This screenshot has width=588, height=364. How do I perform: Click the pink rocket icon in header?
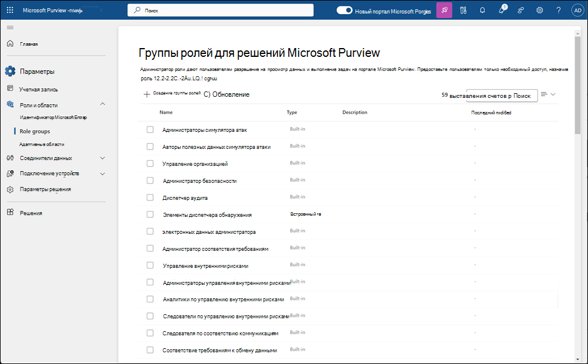click(x=444, y=10)
